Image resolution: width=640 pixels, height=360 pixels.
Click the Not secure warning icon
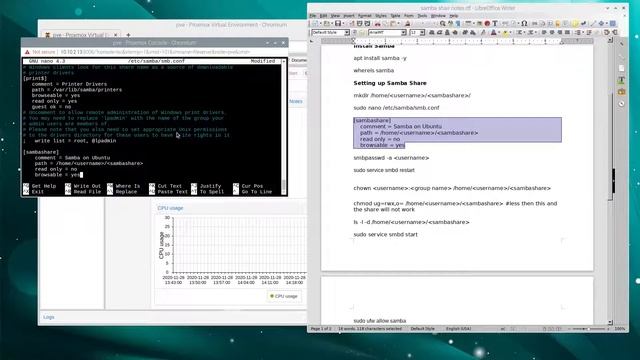(x=27, y=52)
